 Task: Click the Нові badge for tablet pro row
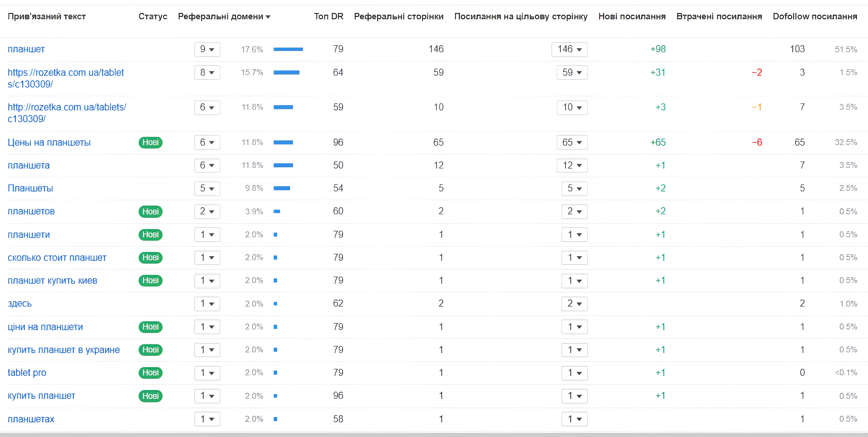[x=151, y=373]
